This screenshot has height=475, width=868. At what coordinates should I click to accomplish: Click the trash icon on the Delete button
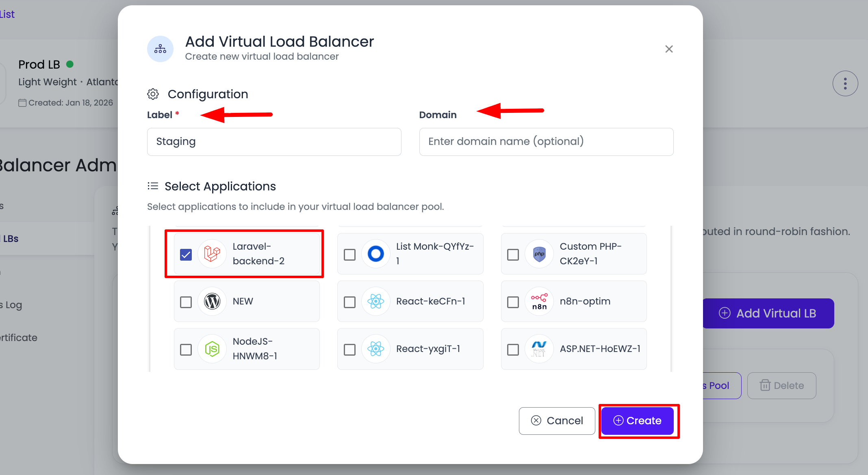coord(765,385)
